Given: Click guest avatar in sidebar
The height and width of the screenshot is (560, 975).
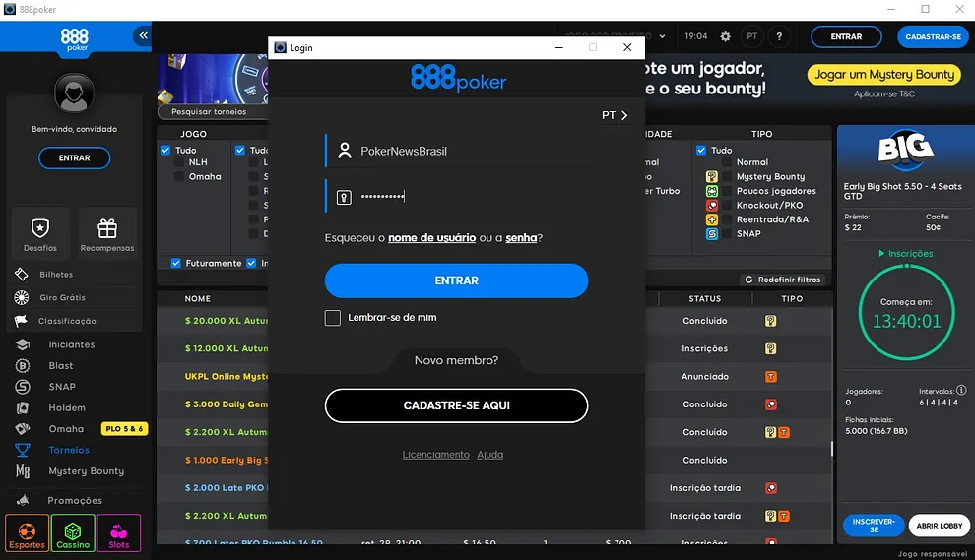Looking at the screenshot, I should pyautogui.click(x=74, y=93).
